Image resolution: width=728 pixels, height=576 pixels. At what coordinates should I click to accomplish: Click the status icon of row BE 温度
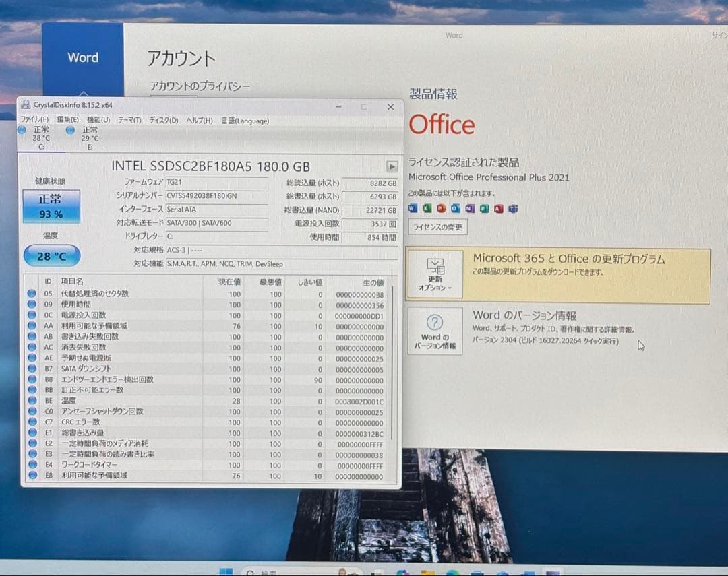(x=32, y=400)
